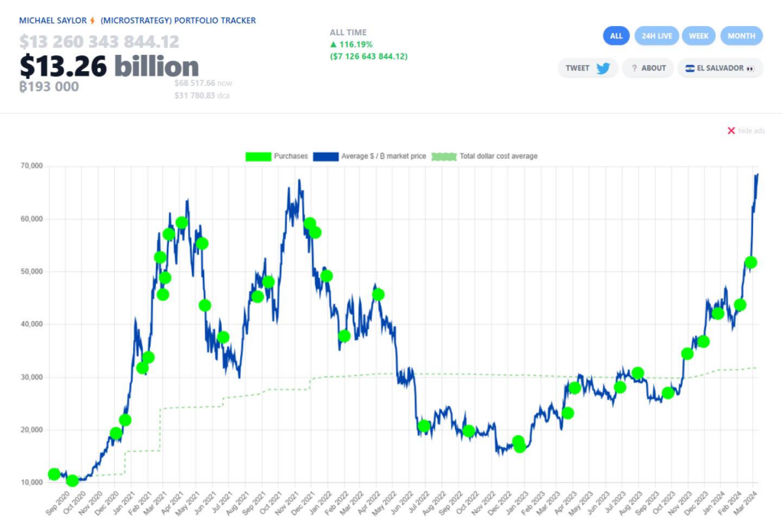Click the "($7 126 643 844.12)" profit figure
The width and height of the screenshot is (783, 532).
[369, 57]
